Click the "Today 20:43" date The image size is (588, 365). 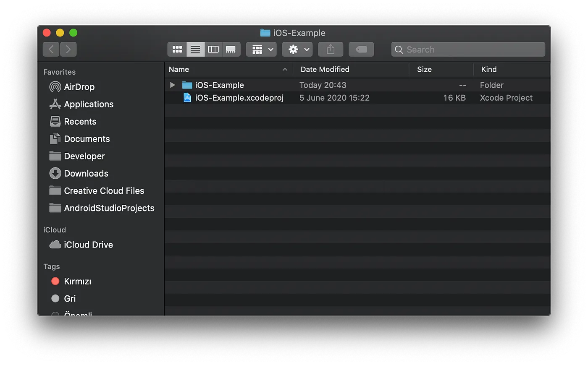(x=323, y=85)
